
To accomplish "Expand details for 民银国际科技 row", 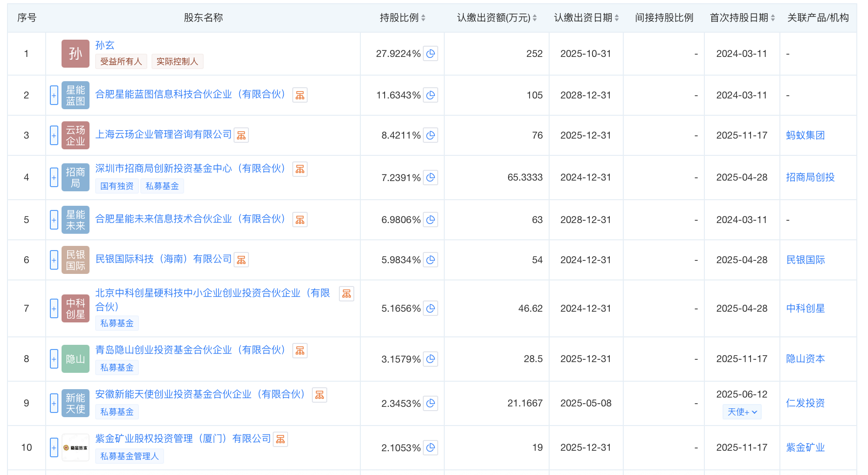I will click(54, 260).
